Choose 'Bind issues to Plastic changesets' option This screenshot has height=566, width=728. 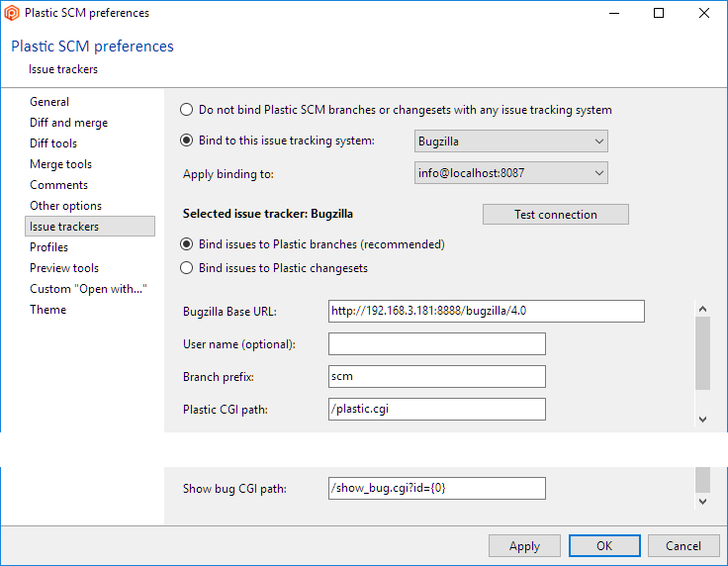click(x=186, y=268)
